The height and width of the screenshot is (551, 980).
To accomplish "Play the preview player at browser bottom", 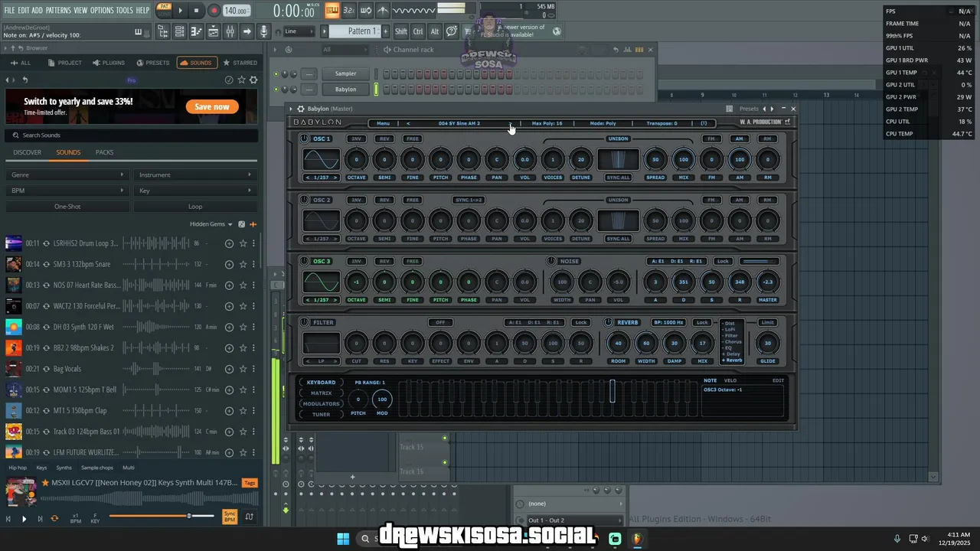I will [x=24, y=518].
